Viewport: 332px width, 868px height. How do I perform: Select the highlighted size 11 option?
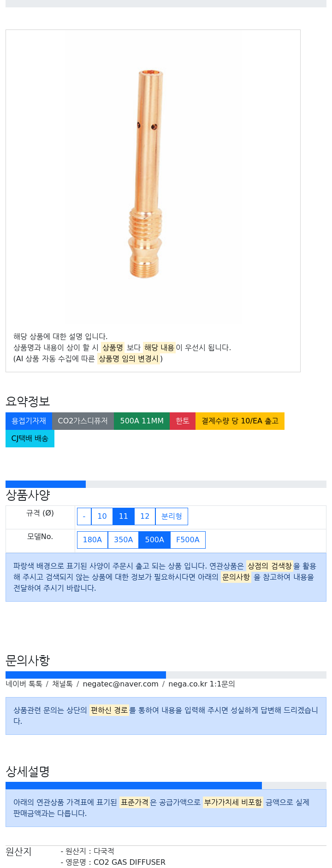[x=124, y=516]
